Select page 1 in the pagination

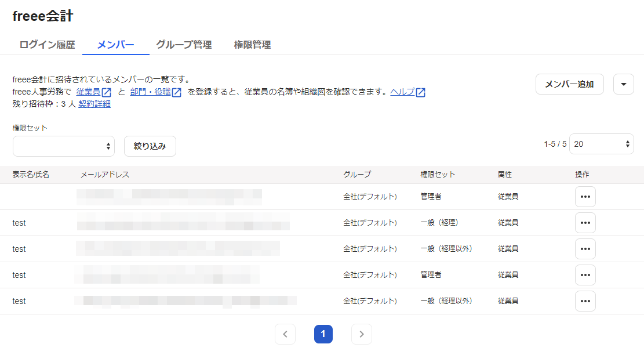click(x=323, y=334)
